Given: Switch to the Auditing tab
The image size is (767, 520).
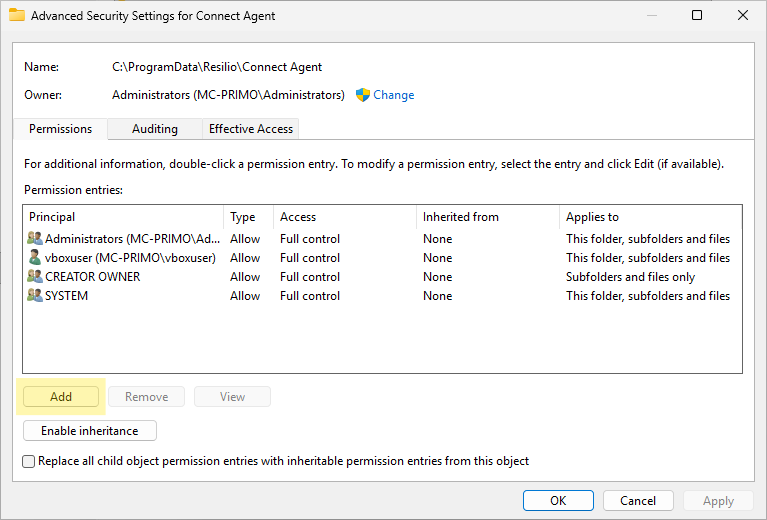Looking at the screenshot, I should tap(154, 129).
